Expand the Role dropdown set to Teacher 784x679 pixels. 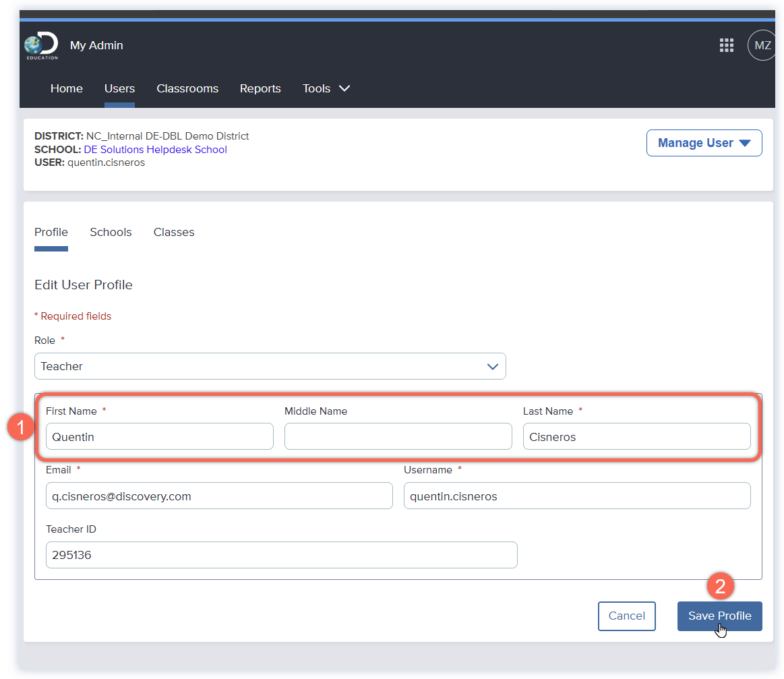270,366
